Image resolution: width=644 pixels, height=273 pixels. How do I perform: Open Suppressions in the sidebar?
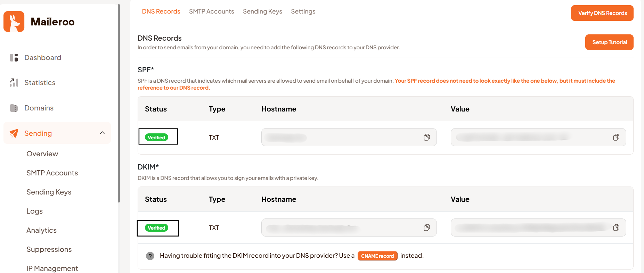point(49,249)
